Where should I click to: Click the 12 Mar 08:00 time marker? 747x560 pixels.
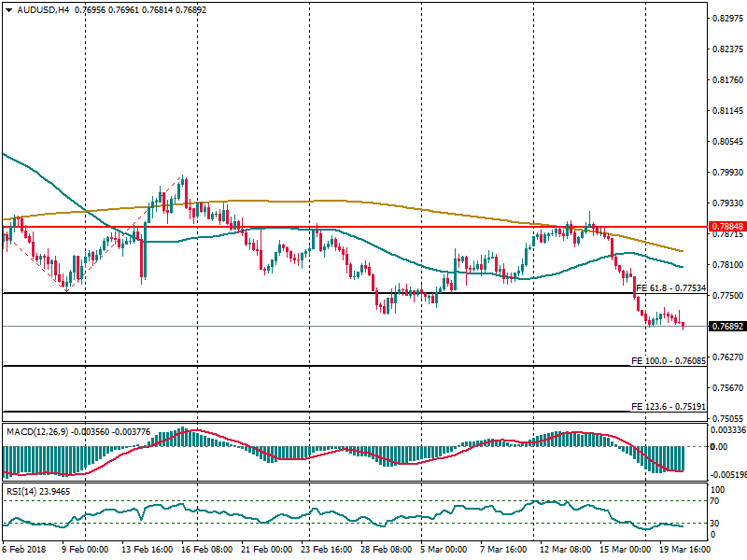(x=567, y=551)
